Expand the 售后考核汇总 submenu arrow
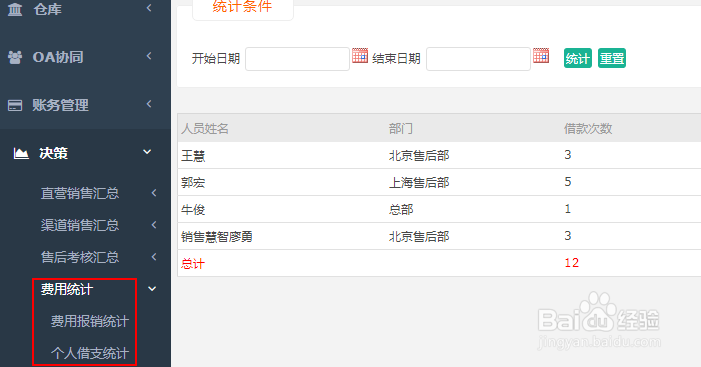This screenshot has width=701, height=367. click(x=154, y=257)
